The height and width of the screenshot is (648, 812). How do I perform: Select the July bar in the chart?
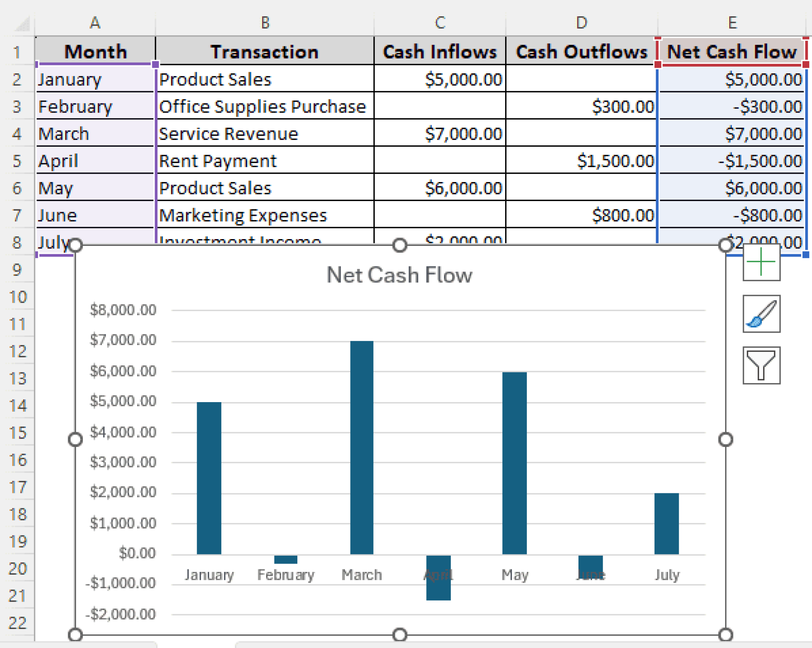(666, 523)
